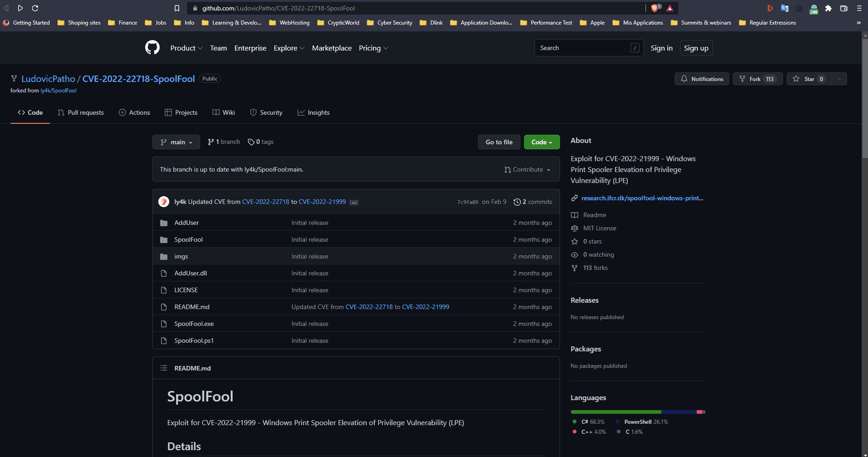Click the link icon beside research URL

575,198
